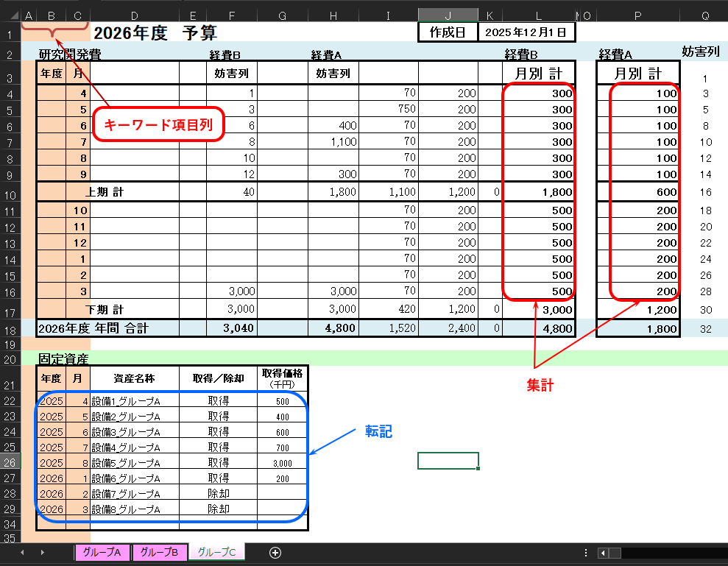Image resolution: width=728 pixels, height=566 pixels.
Task: Click the 1,800 total in column P
Action: click(638, 329)
